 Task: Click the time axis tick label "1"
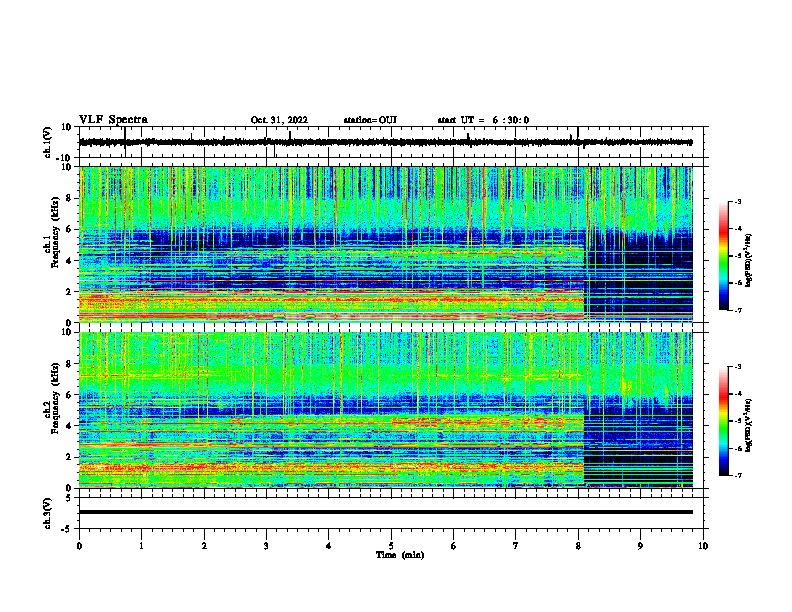click(141, 546)
